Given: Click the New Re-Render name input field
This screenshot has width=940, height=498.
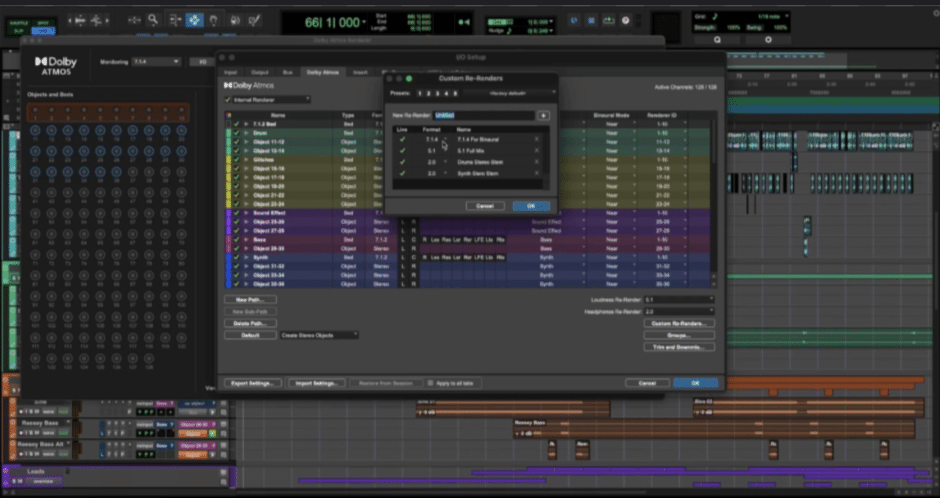Looking at the screenshot, I should point(484,115).
